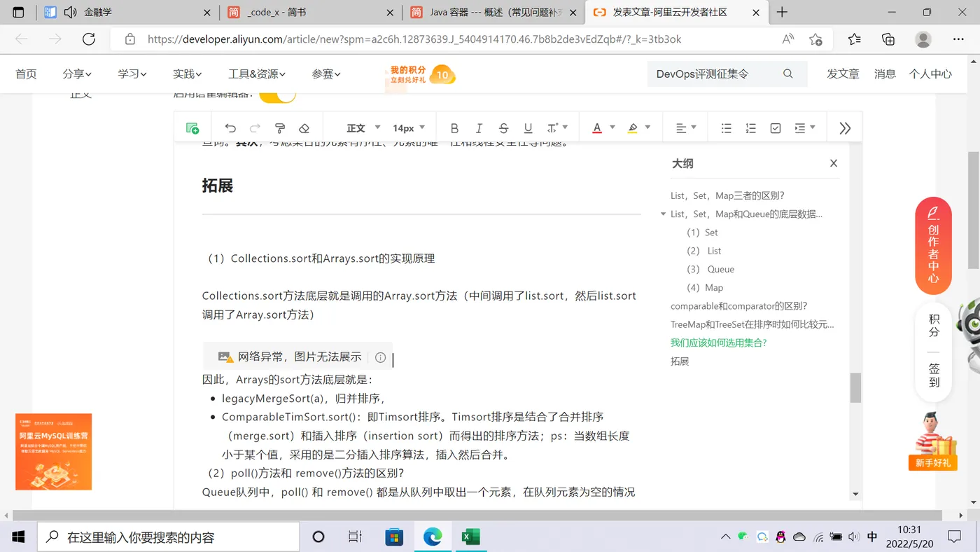Viewport: 980px width, 552px height.
Task: Open Excel from the taskbar
Action: point(470,537)
